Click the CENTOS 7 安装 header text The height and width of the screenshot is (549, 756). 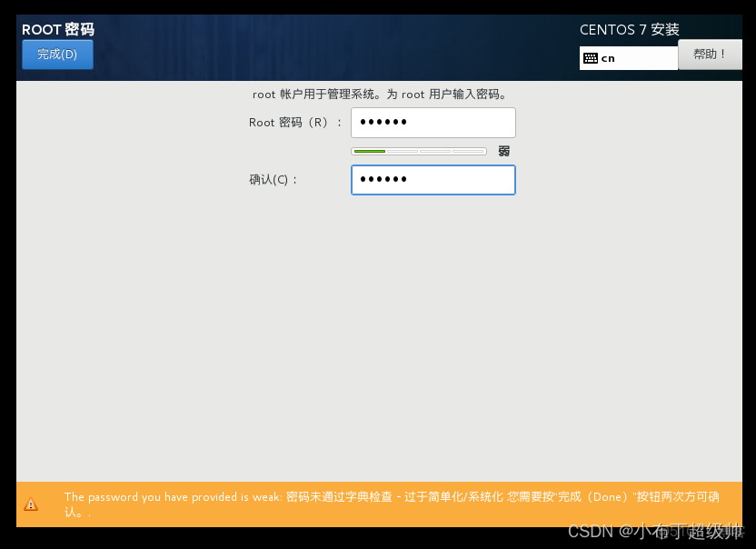point(629,30)
